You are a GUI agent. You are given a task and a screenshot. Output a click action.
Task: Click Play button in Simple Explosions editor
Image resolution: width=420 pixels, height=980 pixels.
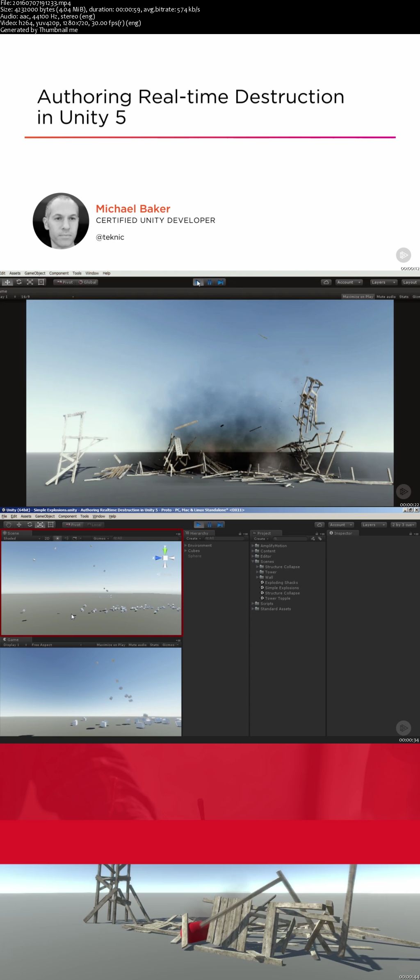[199, 525]
